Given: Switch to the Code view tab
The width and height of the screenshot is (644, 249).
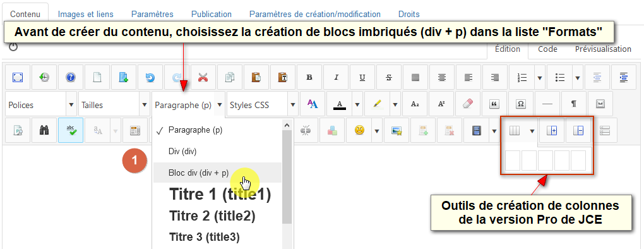Looking at the screenshot, I should pyautogui.click(x=547, y=49).
